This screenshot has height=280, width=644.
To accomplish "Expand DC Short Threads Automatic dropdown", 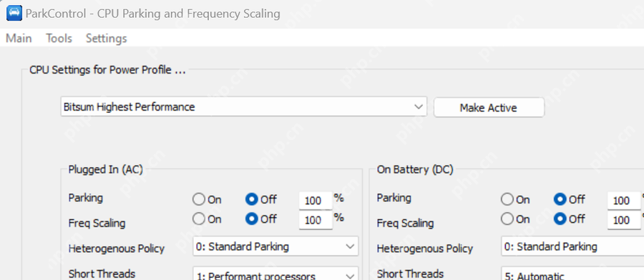I will (572, 274).
